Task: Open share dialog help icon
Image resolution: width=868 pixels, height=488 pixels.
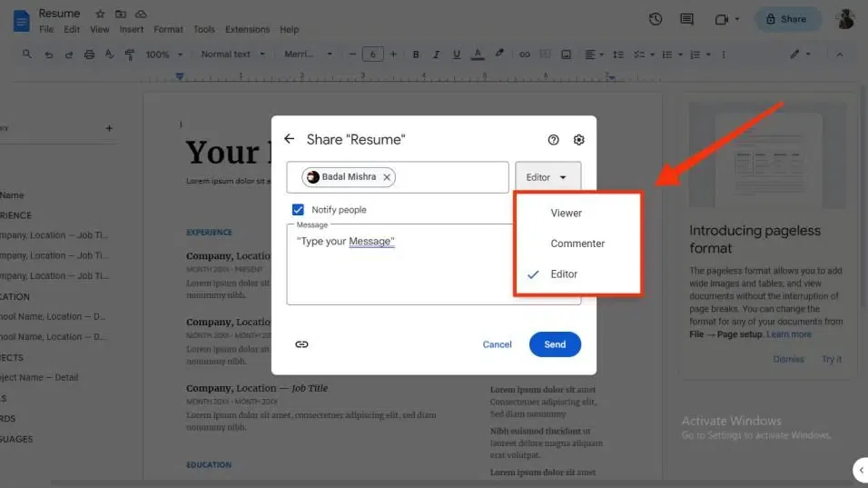Action: (x=553, y=140)
